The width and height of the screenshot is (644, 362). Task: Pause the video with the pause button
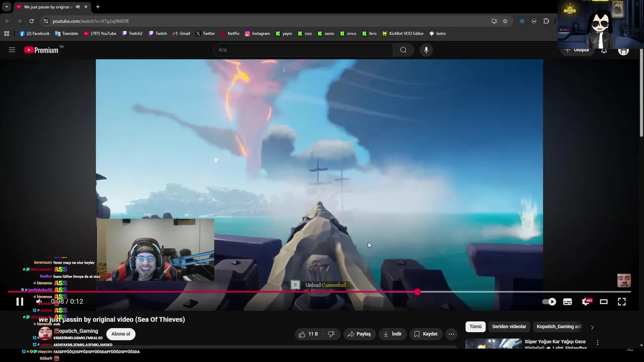[20, 302]
